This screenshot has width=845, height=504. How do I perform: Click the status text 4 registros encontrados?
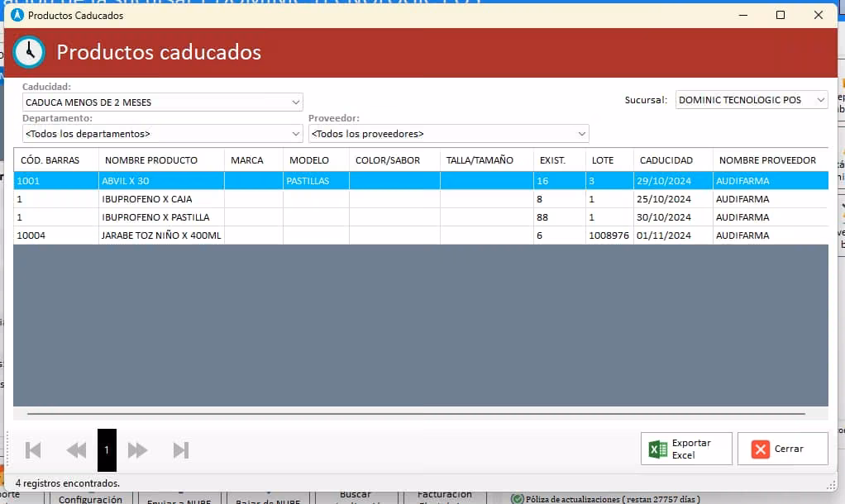67,483
